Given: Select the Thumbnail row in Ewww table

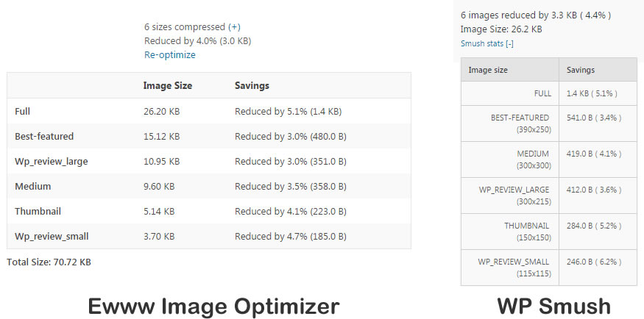Looking at the screenshot, I should pos(209,212).
